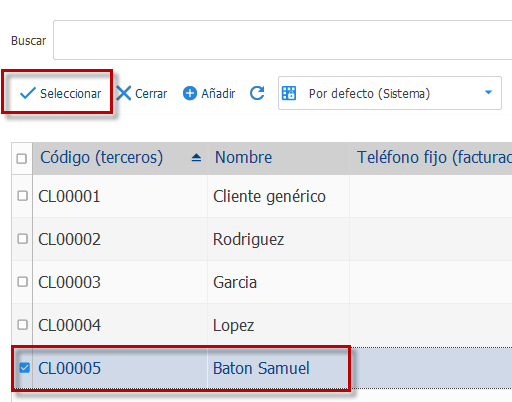Select the Rodriguez name cell
This screenshot has width=512, height=402.
(278, 239)
